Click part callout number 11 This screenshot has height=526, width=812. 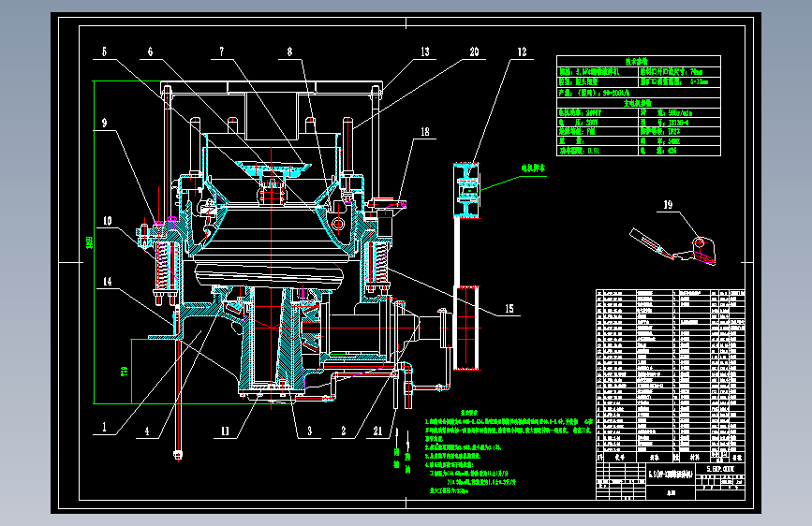[226, 431]
